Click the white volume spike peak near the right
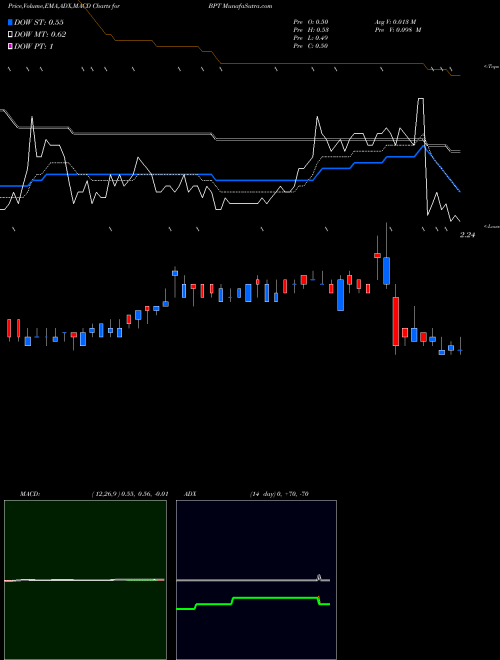The image size is (500, 660). click(420, 98)
